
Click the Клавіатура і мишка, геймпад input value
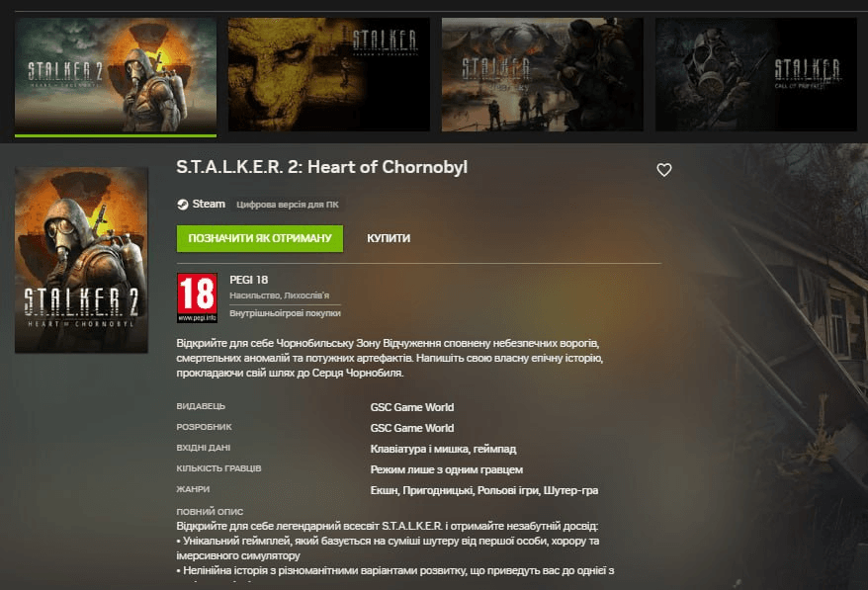point(444,449)
